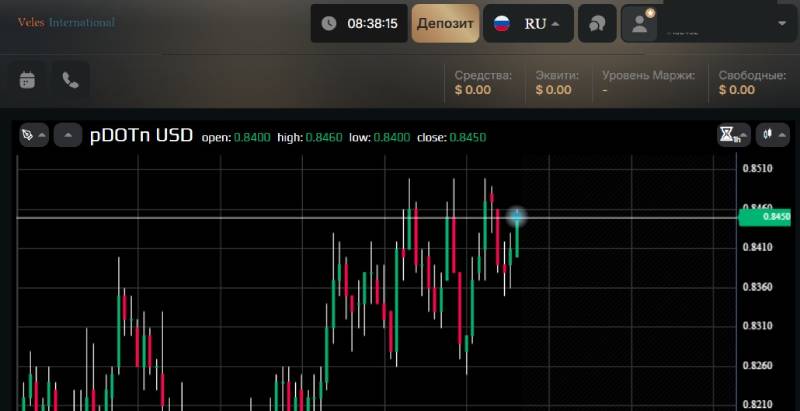Expand the account menu arrow

point(782,23)
